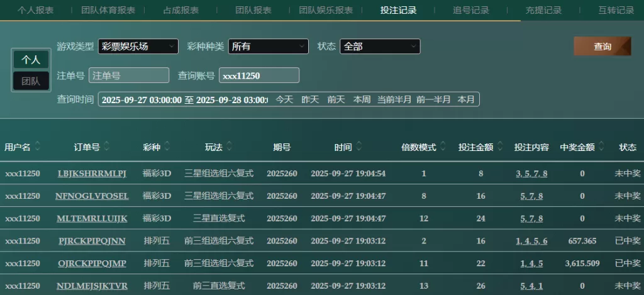Click the sort icon beside 订单号

click(x=106, y=147)
